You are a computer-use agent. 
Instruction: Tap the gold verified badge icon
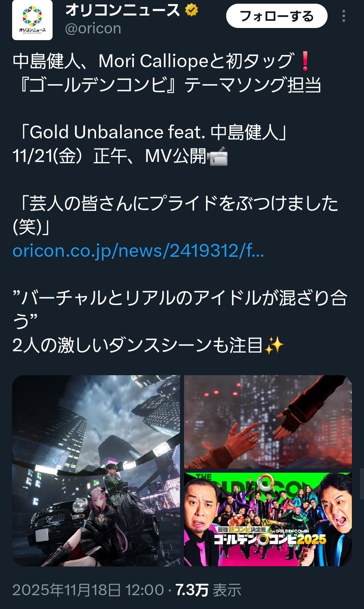pyautogui.click(x=191, y=10)
